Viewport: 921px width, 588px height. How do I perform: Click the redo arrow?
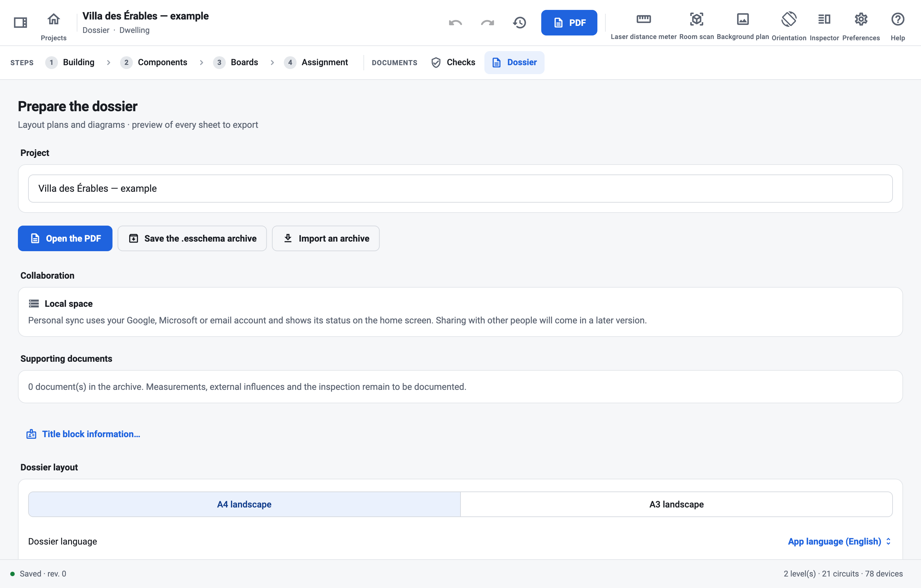[487, 23]
